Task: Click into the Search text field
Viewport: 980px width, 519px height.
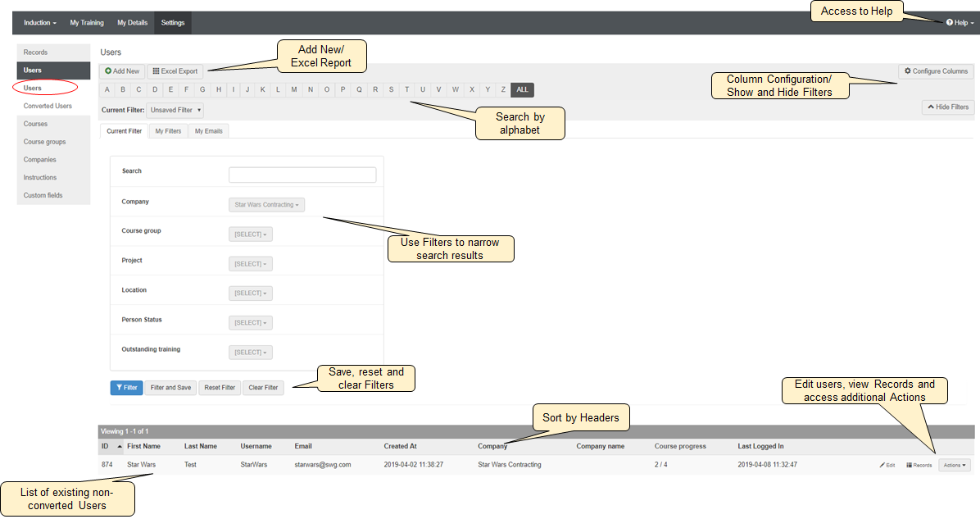Action: [x=302, y=175]
